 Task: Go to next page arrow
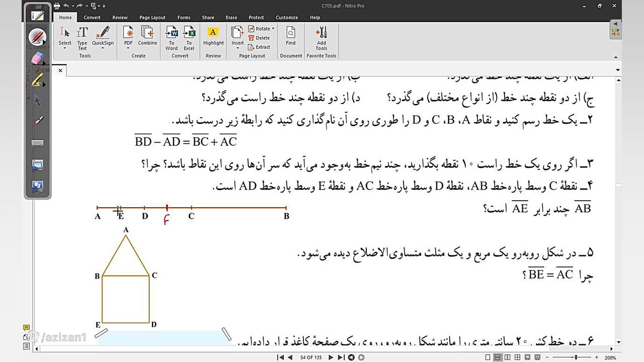tap(331, 357)
